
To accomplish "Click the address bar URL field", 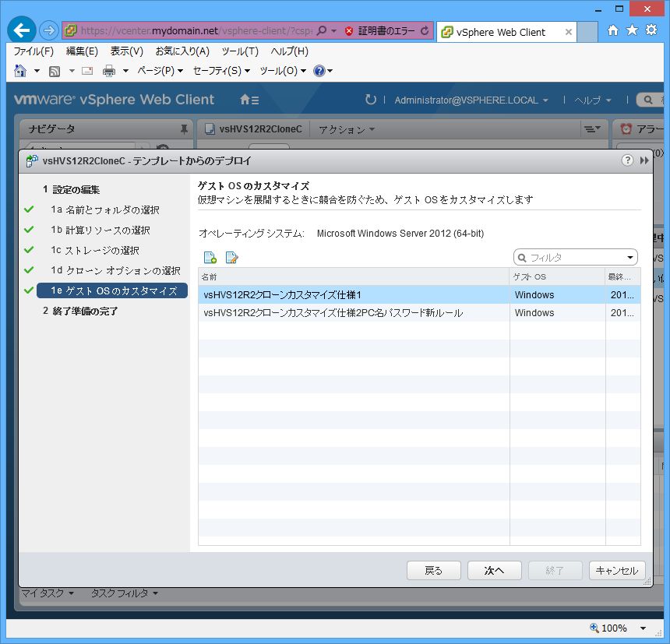I will pyautogui.click(x=196, y=30).
